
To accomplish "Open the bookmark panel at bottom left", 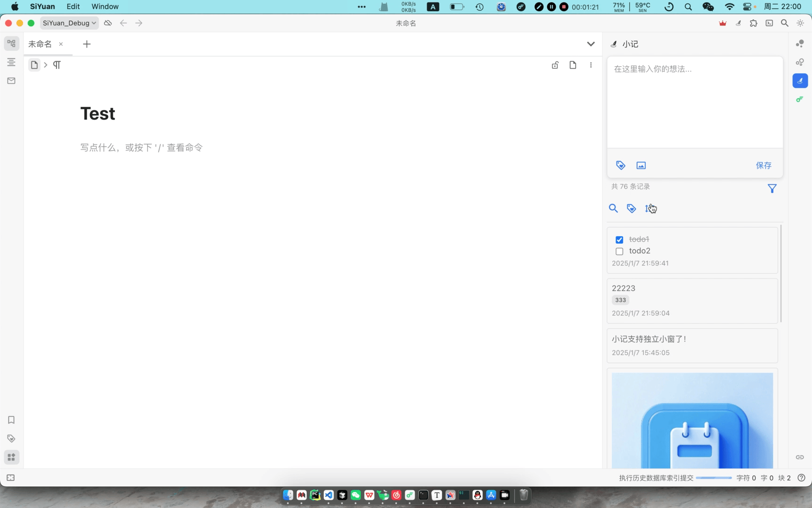I will (x=11, y=420).
